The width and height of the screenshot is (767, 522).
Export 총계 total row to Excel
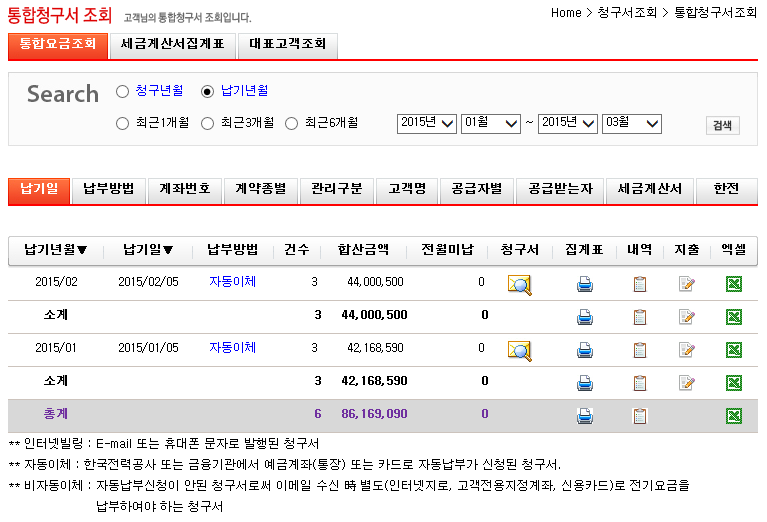click(734, 416)
